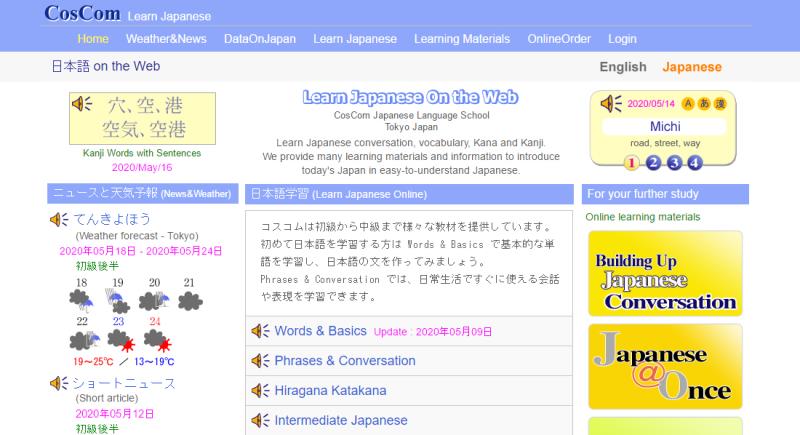Viewport: 800px width, 435px height.
Task: Play audio for the Kanji Words box
Action: [81, 104]
